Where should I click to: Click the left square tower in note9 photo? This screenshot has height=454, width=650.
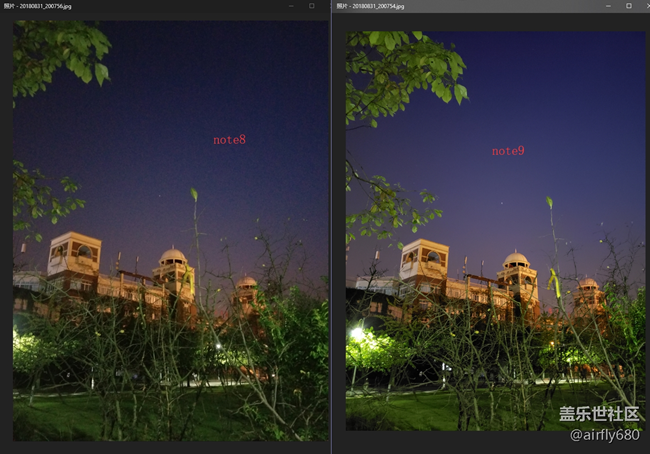pos(423,262)
